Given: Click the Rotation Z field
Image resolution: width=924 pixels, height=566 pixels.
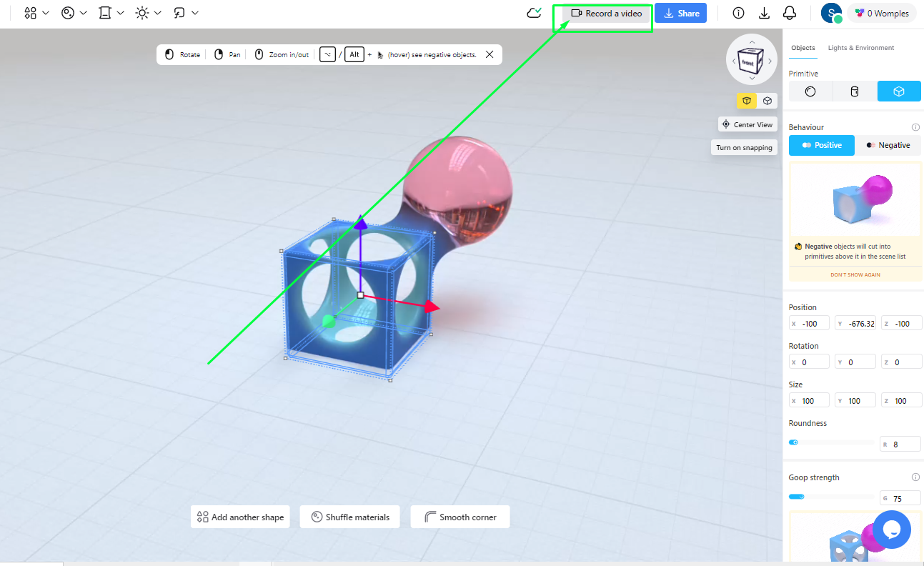Looking at the screenshot, I should (901, 362).
